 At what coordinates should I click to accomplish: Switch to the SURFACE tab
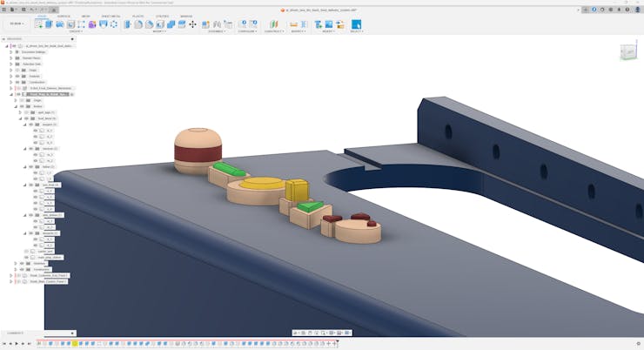(64, 16)
